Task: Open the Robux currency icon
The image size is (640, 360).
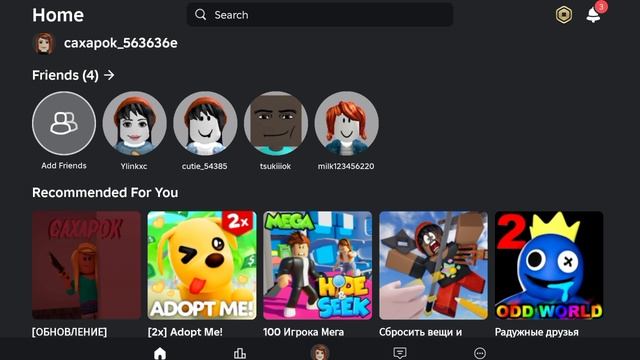Action: pos(564,15)
